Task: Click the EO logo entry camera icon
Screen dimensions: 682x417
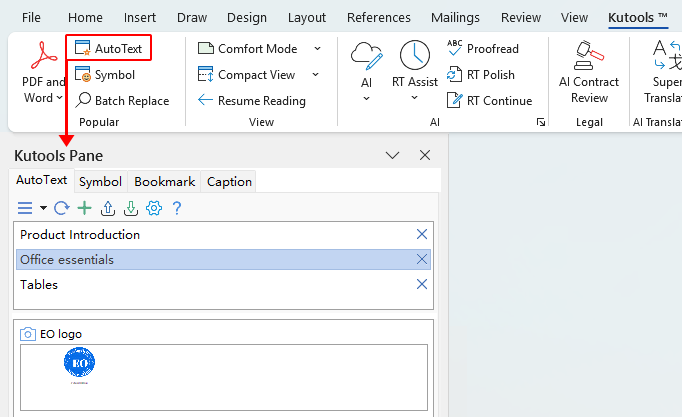Action: click(x=28, y=334)
